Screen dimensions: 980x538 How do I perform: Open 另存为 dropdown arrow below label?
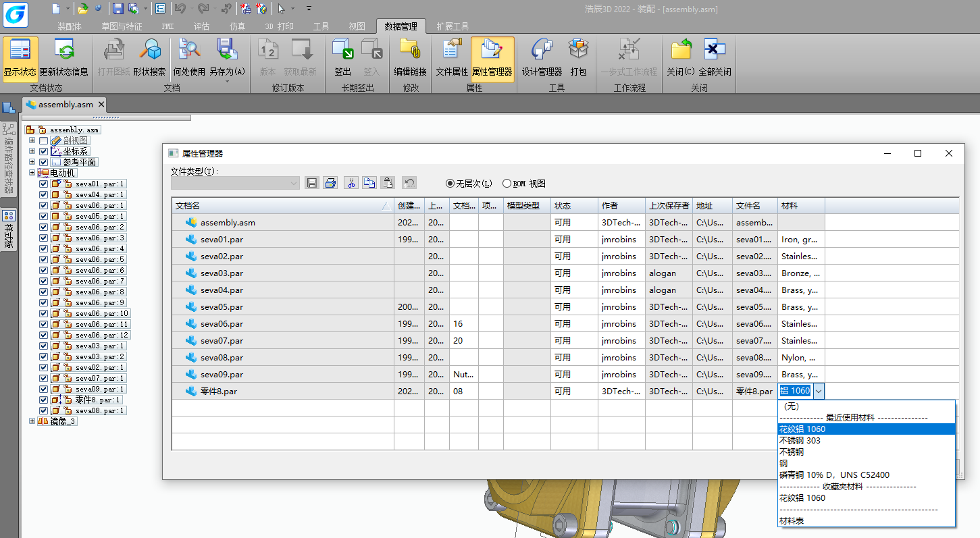(x=227, y=82)
